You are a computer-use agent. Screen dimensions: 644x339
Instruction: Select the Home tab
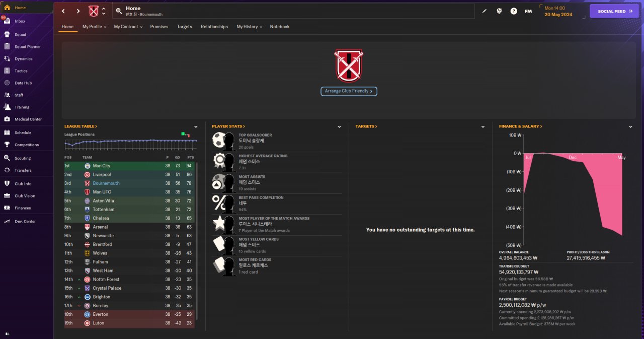[x=67, y=27]
